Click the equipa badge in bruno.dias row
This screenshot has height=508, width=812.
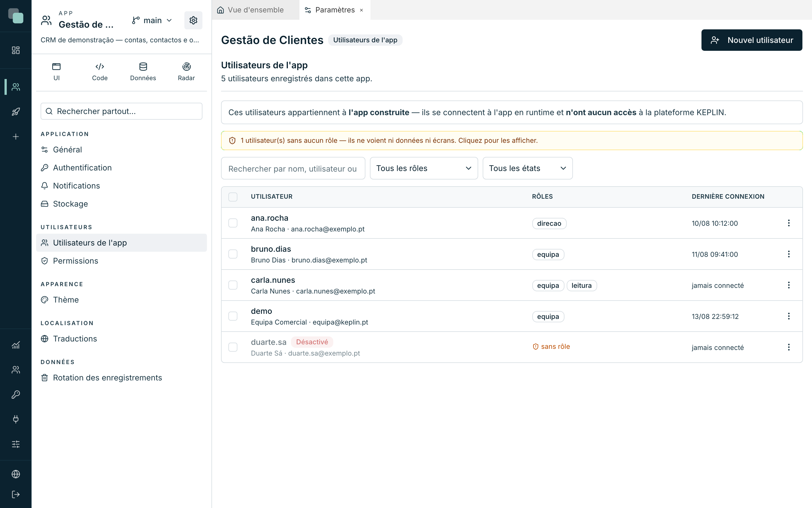click(548, 255)
